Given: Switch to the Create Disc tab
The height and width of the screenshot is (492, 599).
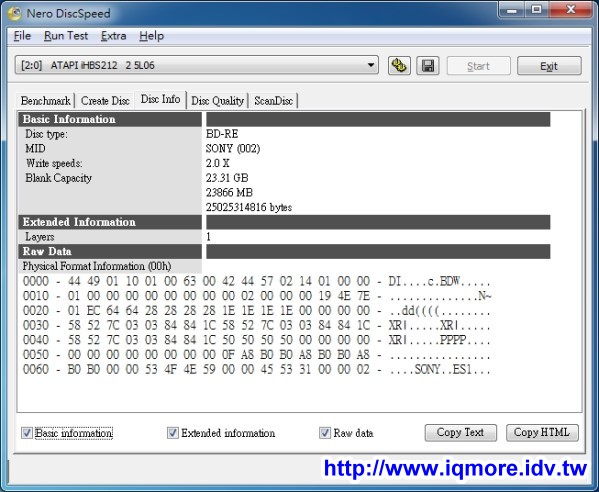Looking at the screenshot, I should pos(105,101).
